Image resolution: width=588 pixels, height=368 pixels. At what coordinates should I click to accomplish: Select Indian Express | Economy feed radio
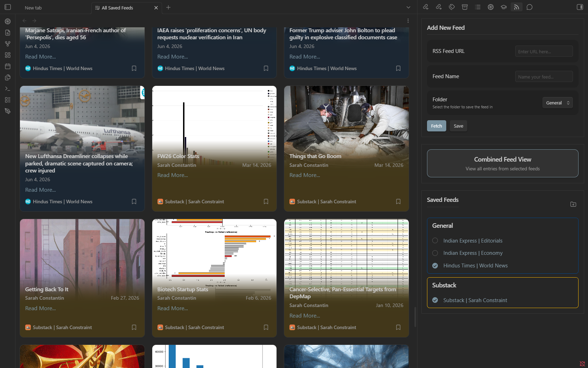pos(435,253)
